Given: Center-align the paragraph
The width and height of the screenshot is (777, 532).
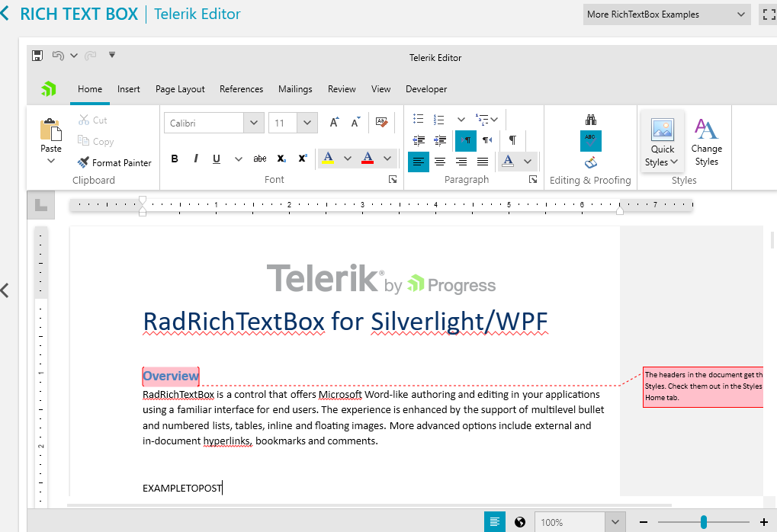Looking at the screenshot, I should coord(440,161).
